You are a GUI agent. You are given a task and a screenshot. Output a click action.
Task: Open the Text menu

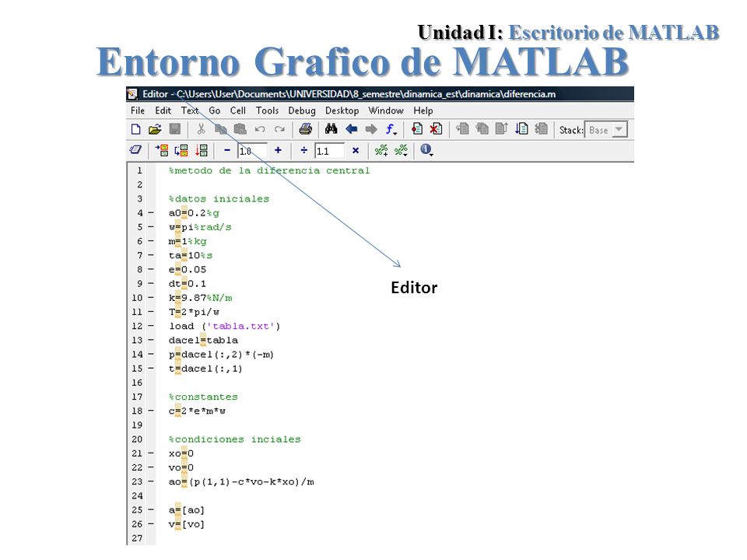tap(190, 110)
